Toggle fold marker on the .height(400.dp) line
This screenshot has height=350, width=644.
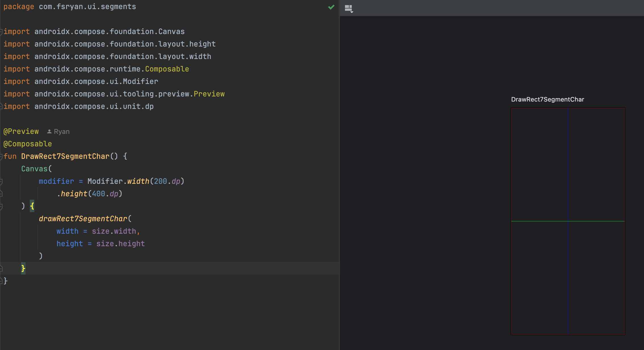[x=1, y=194]
